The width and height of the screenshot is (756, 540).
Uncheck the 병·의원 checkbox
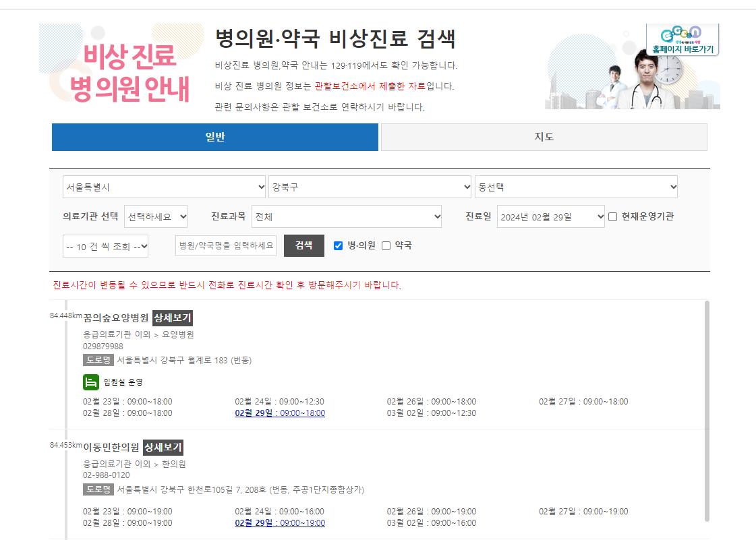(339, 246)
